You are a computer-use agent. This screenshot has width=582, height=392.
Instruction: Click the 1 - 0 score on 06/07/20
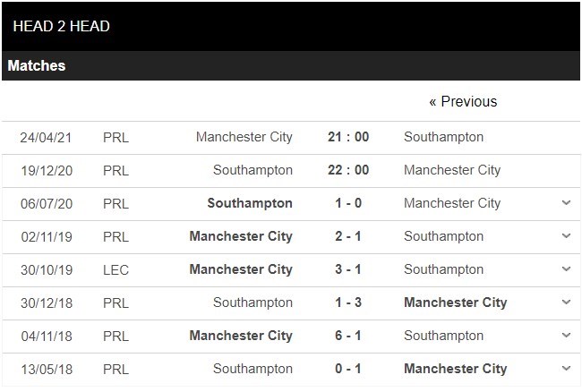tap(348, 203)
